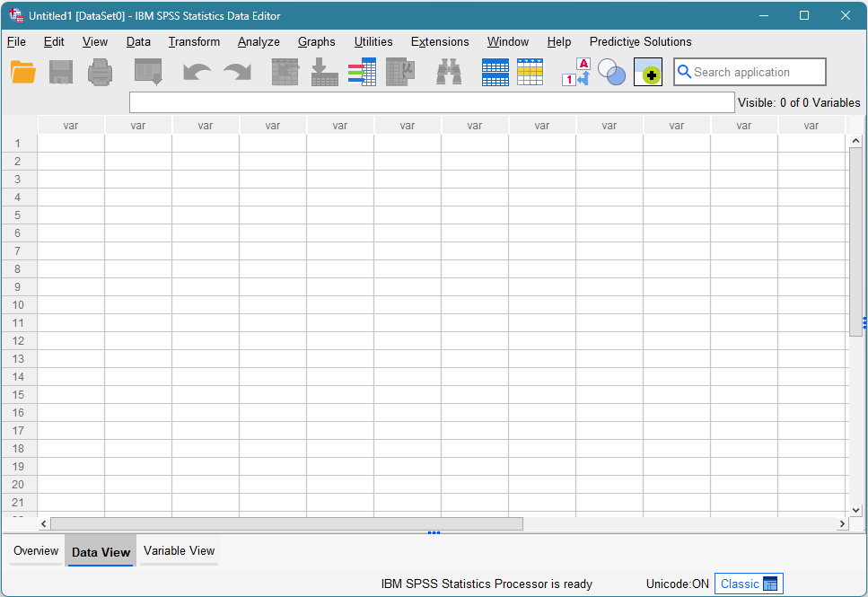Click the "Visible: 0 of 0 Variables" label
Viewport: 868px width, 597px height.
[799, 102]
